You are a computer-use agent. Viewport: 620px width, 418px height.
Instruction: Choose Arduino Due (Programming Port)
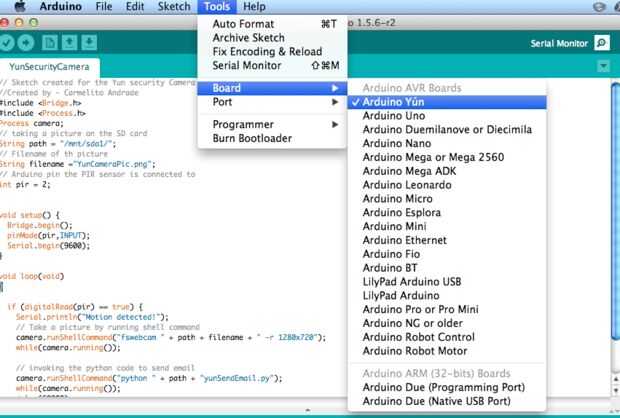(x=447, y=388)
